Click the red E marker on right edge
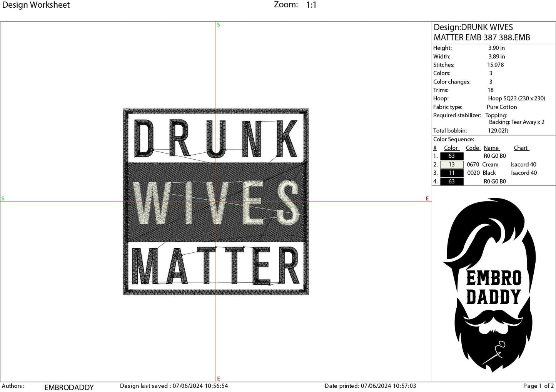The width and height of the screenshot is (556, 392). 427,199
